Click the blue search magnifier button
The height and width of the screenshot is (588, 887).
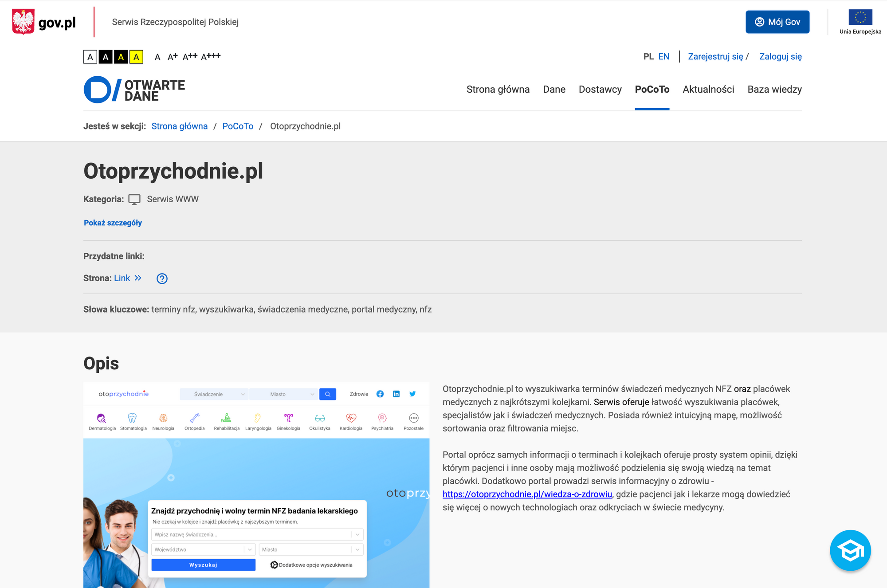click(328, 394)
